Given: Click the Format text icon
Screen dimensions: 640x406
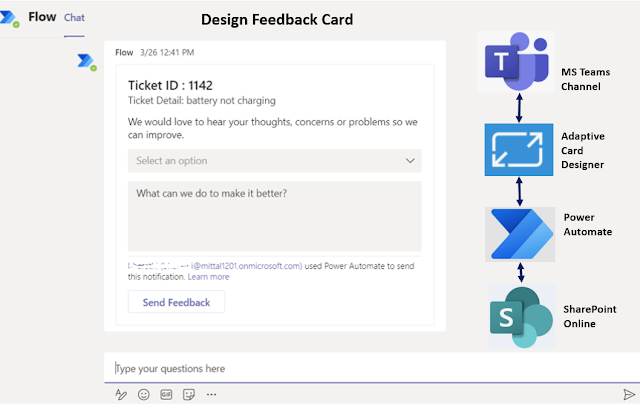Looking at the screenshot, I should click(x=121, y=395).
